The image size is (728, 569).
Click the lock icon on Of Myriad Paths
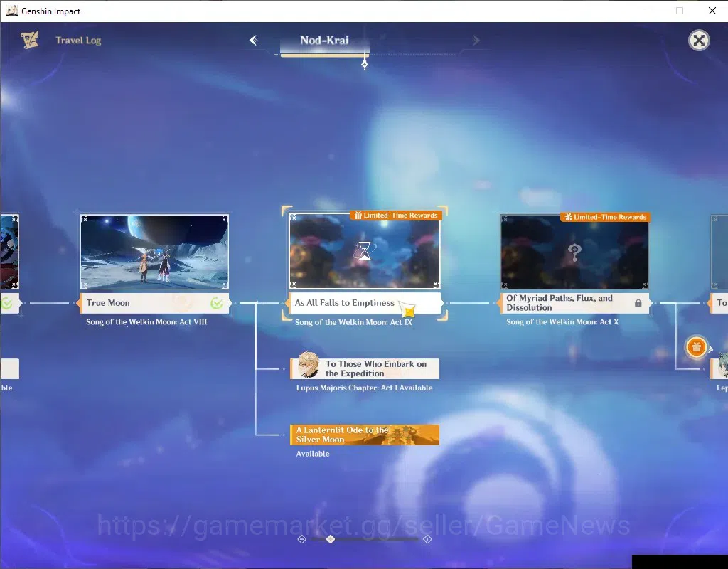click(x=638, y=303)
